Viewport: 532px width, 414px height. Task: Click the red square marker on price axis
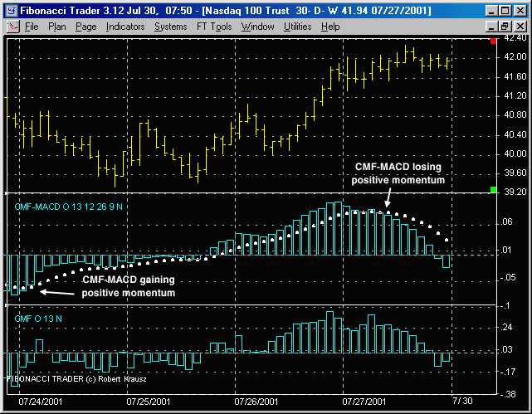[494, 41]
